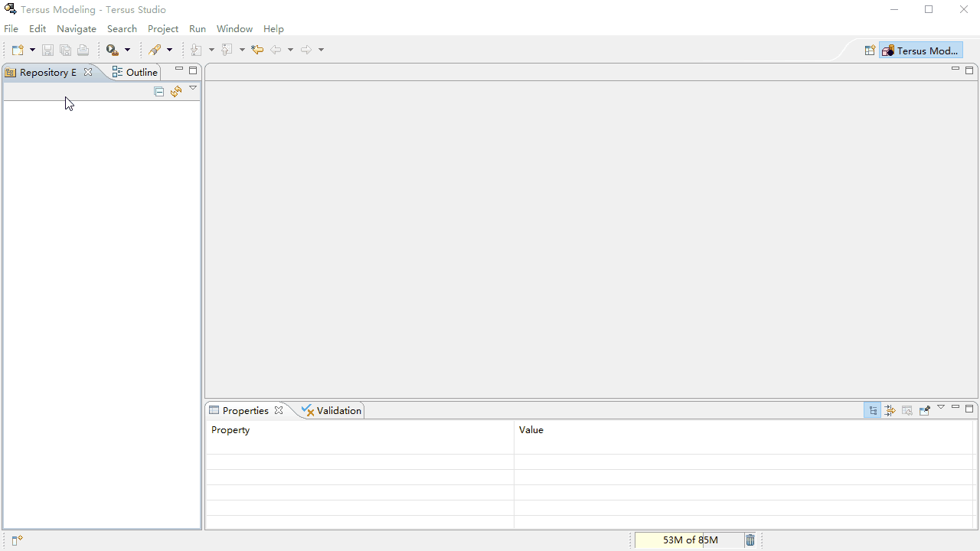
Task: Open the Properties view menu triangle
Action: (941, 407)
